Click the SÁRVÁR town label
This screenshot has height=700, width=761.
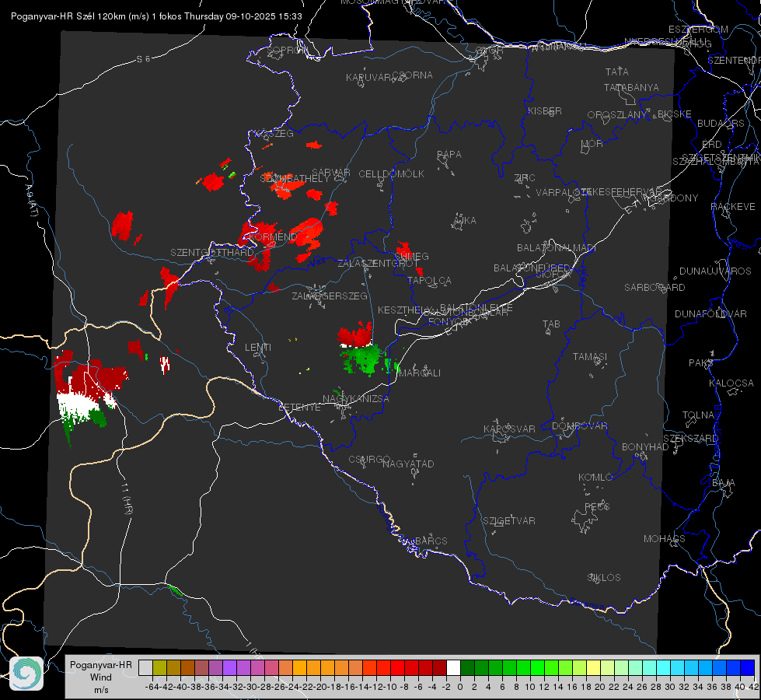pyautogui.click(x=330, y=173)
